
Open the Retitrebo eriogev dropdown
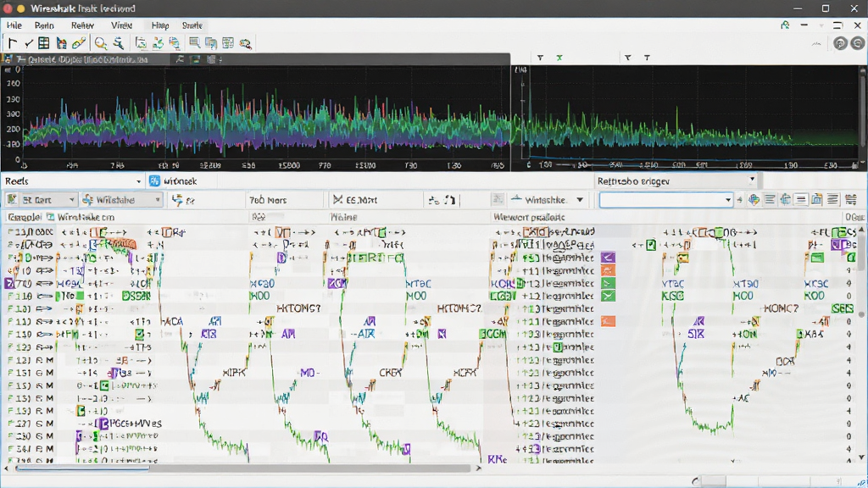(x=676, y=181)
